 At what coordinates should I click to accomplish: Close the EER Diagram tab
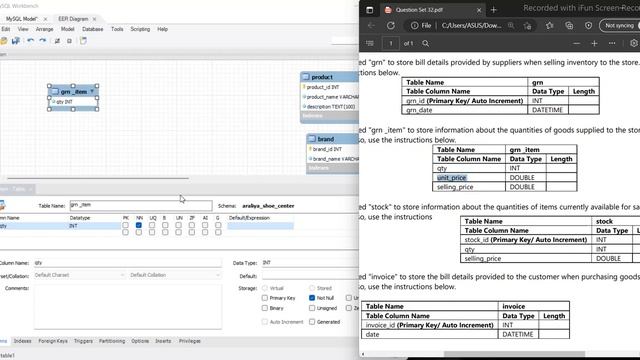tap(94, 19)
